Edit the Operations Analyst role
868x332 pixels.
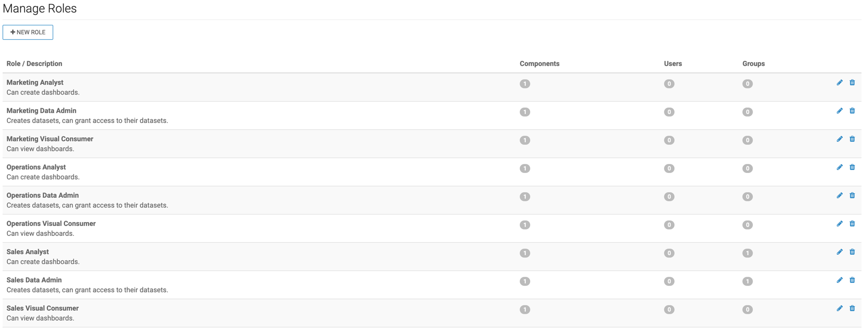839,167
